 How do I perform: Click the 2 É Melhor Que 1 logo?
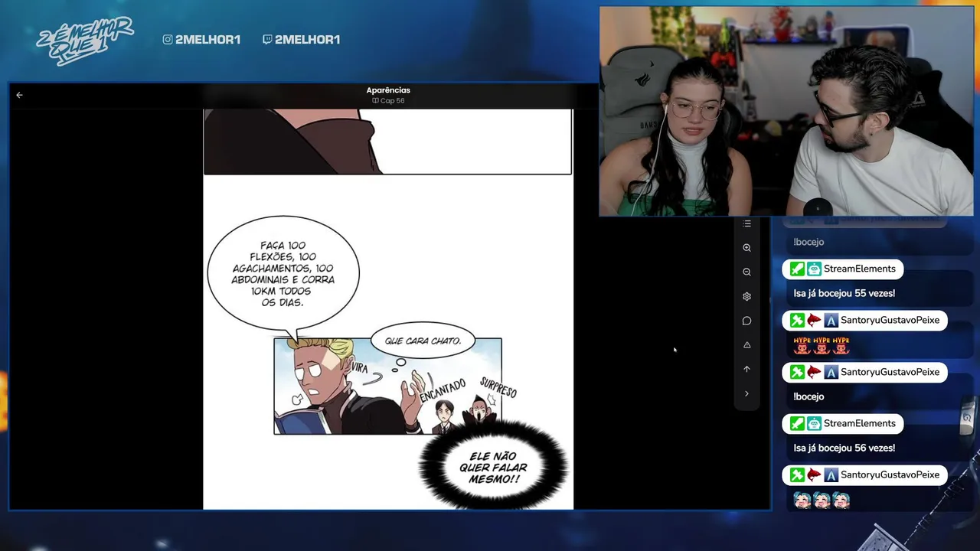pos(84,40)
